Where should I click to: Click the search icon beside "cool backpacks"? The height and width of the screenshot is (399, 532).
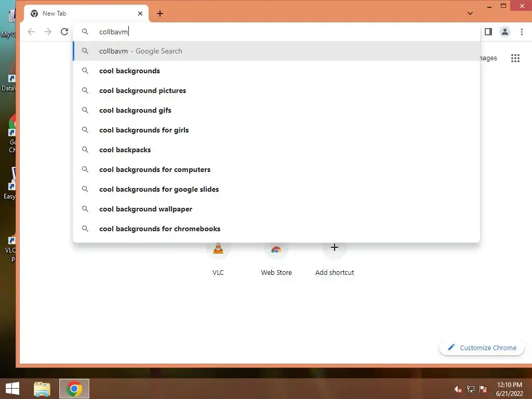(x=85, y=150)
